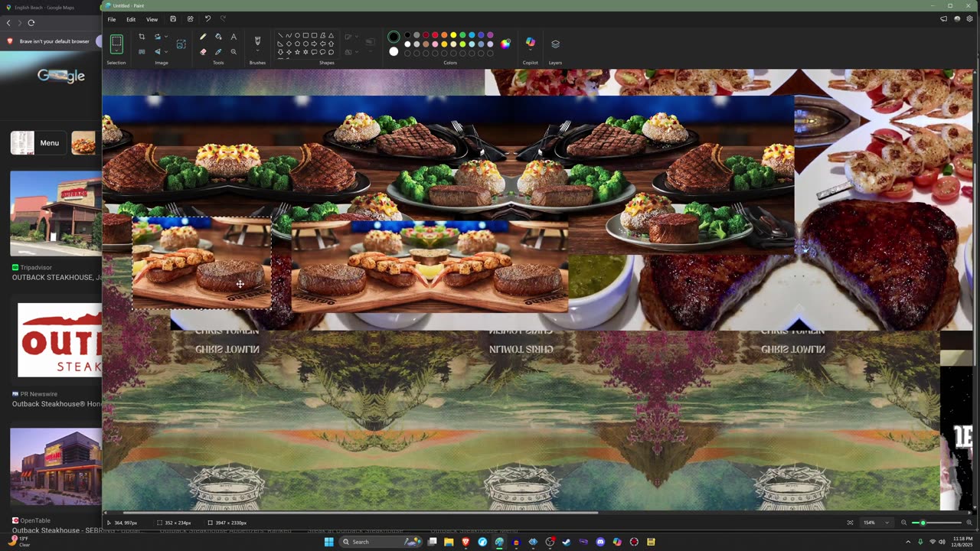Click the Fit to window icon in the status bar
This screenshot has width=980, height=551.
pos(850,523)
